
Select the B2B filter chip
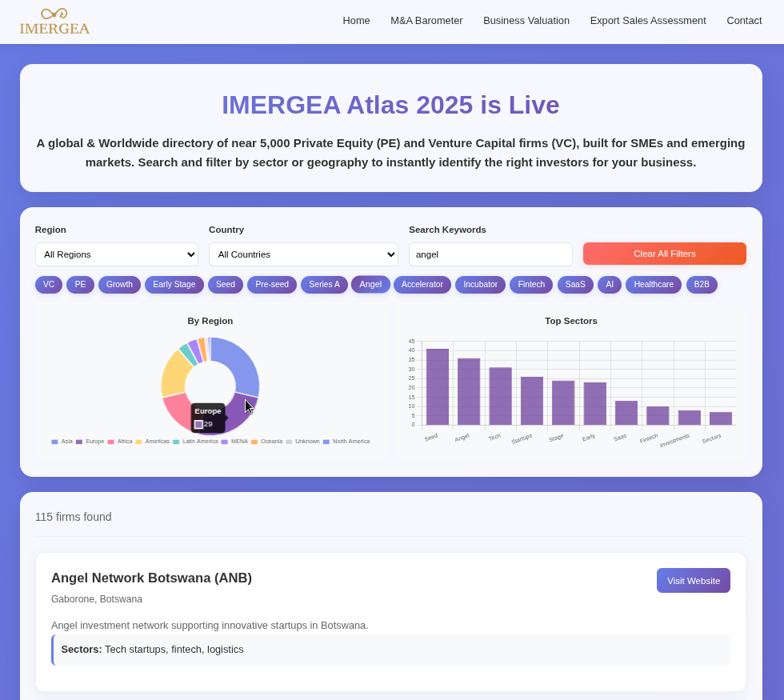tap(702, 285)
